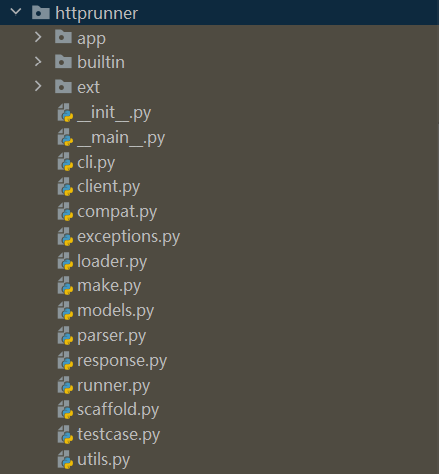Collapse the httprunner folder chevron
Screen dimensions: 439x474
(16, 12)
